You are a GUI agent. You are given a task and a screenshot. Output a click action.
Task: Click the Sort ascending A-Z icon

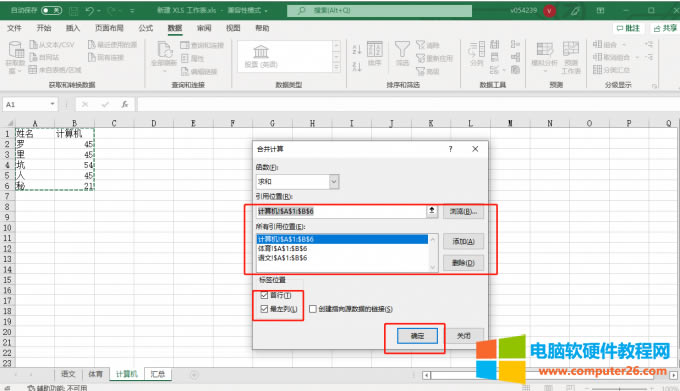tap(356, 49)
